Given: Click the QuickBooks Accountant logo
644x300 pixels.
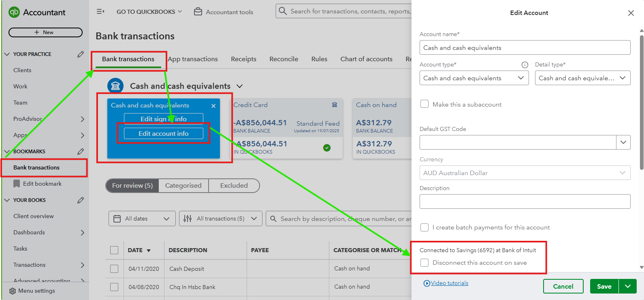Looking at the screenshot, I should pos(14,12).
